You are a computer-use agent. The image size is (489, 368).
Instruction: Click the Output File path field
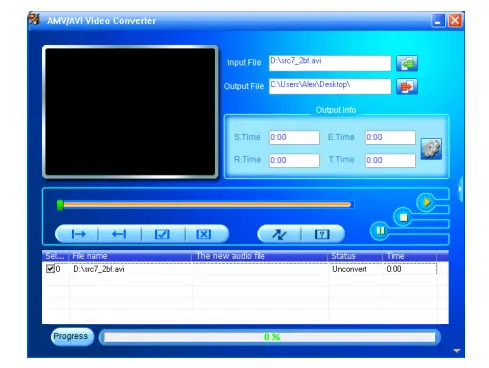330,86
